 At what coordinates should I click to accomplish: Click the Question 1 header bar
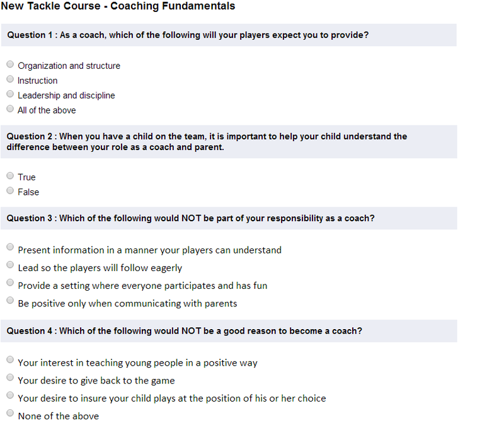point(229,35)
